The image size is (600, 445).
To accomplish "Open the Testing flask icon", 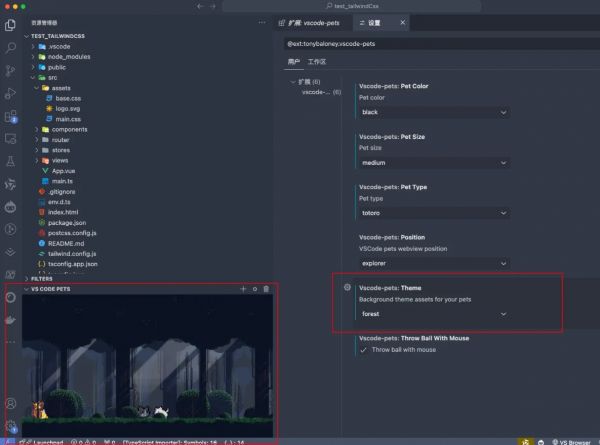I will [11, 161].
